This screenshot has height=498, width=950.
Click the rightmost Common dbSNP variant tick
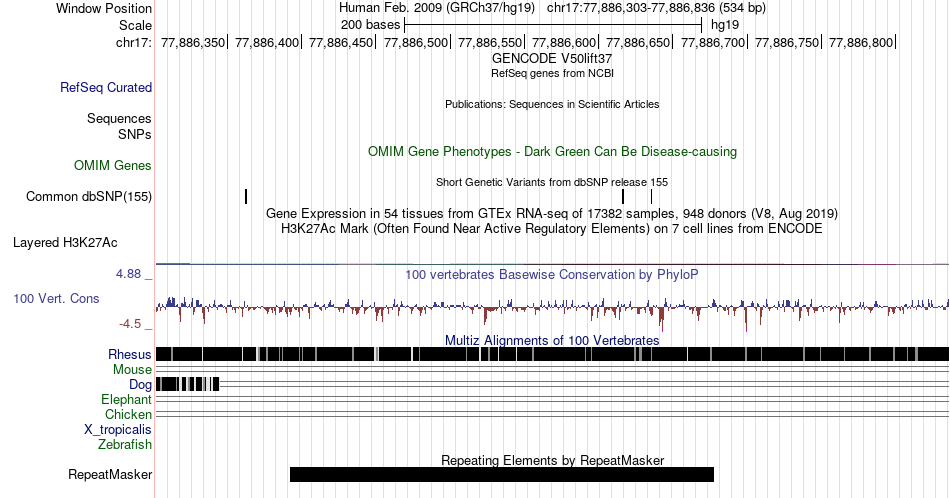(x=651, y=196)
